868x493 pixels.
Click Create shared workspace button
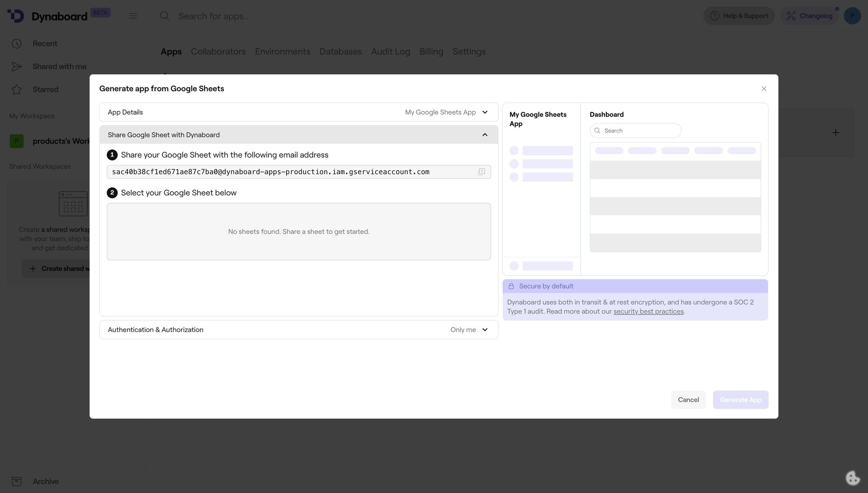pos(59,268)
